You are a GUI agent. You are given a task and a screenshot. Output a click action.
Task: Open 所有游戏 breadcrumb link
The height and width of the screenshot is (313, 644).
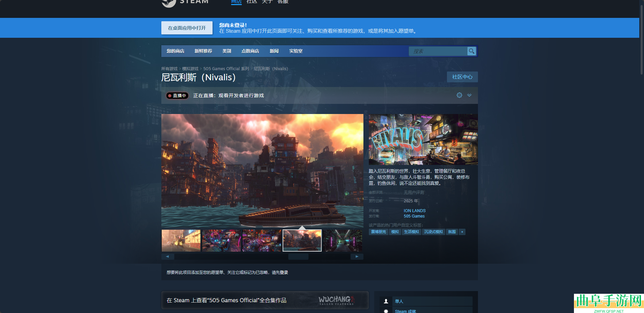pyautogui.click(x=169, y=69)
